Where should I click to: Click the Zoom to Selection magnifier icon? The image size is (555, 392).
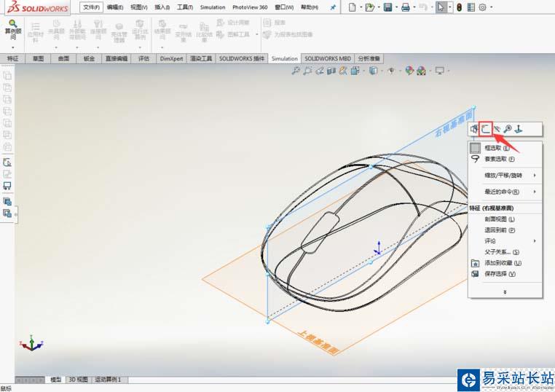(x=508, y=129)
